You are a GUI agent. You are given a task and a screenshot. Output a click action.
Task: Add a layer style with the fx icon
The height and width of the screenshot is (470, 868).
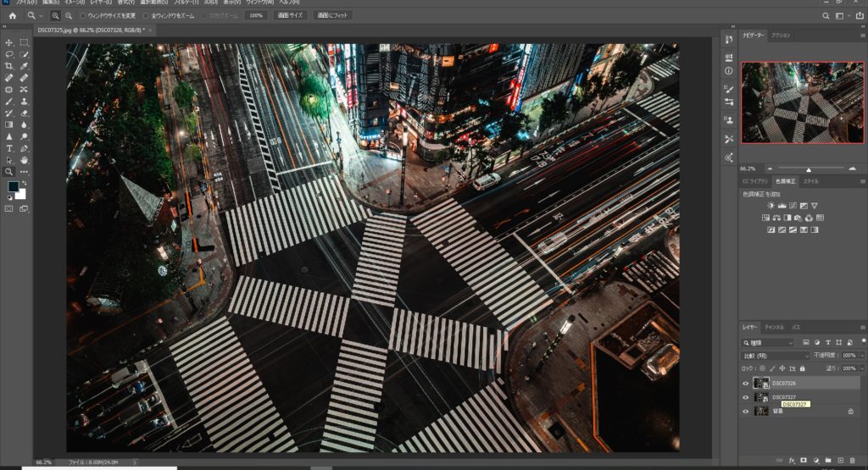791,460
